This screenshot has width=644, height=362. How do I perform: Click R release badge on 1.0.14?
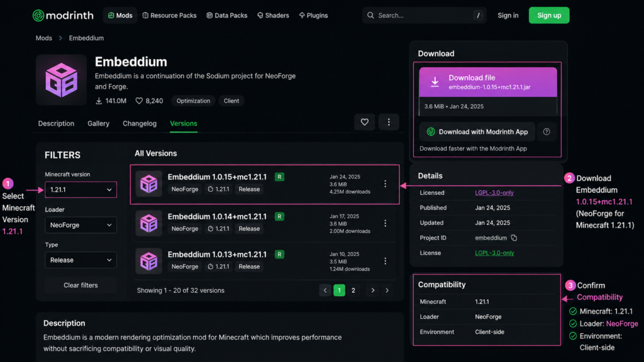[279, 216]
